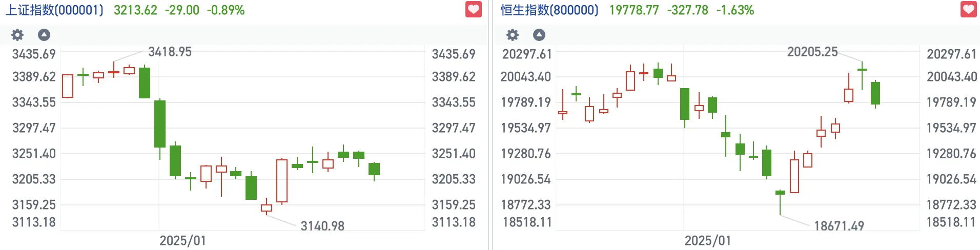Viewport: 980px width, 250px height.
Task: Click the 3418.95 high price marker
Action: pyautogui.click(x=170, y=52)
